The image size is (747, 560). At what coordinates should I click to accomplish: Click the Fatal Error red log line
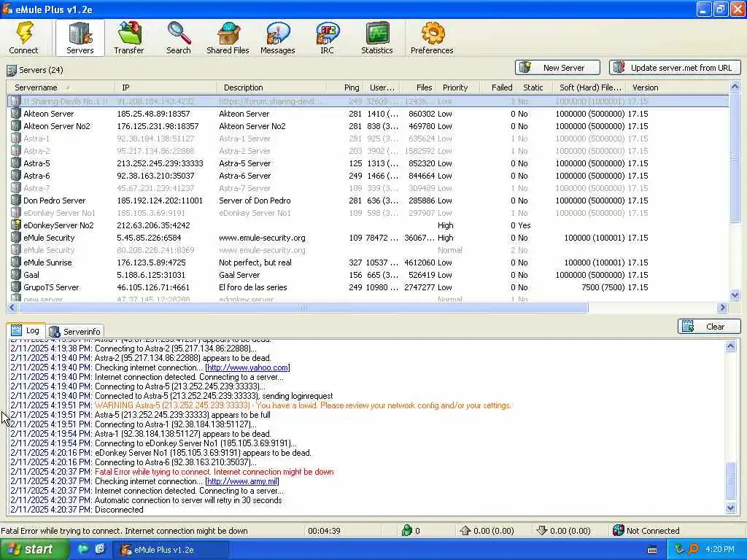click(214, 472)
